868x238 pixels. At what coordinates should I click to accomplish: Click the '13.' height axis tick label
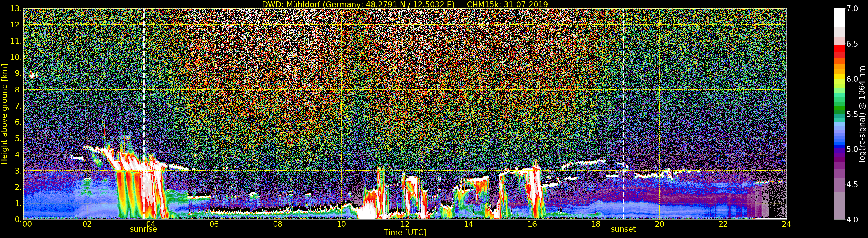click(x=16, y=9)
